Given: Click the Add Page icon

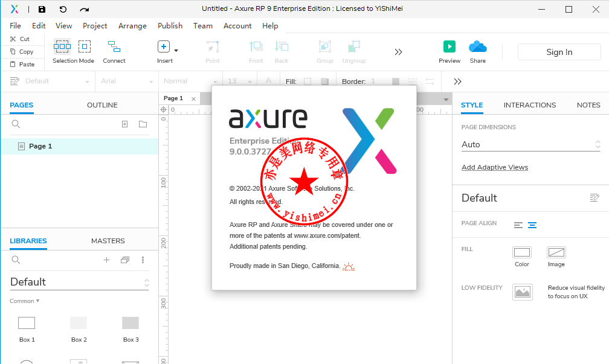Looking at the screenshot, I should (124, 124).
